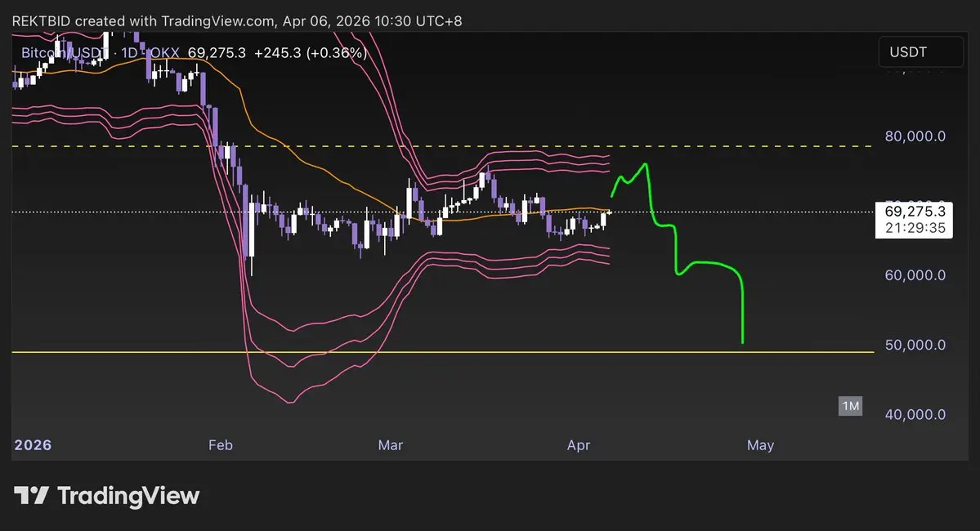Click the 1M timeframe badge
Screen dimensions: 980x531
[x=850, y=406]
